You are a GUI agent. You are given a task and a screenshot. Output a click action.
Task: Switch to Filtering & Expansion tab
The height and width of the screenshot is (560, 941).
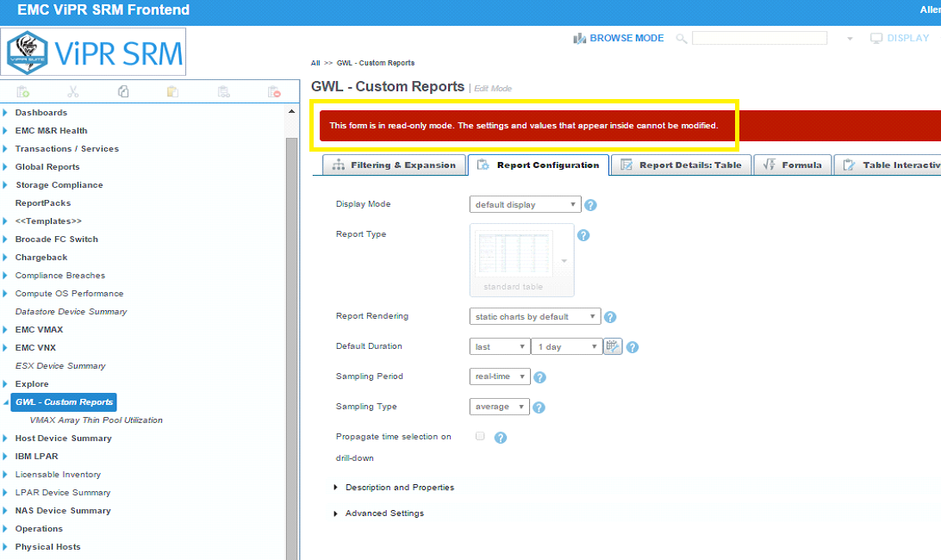[x=395, y=165]
